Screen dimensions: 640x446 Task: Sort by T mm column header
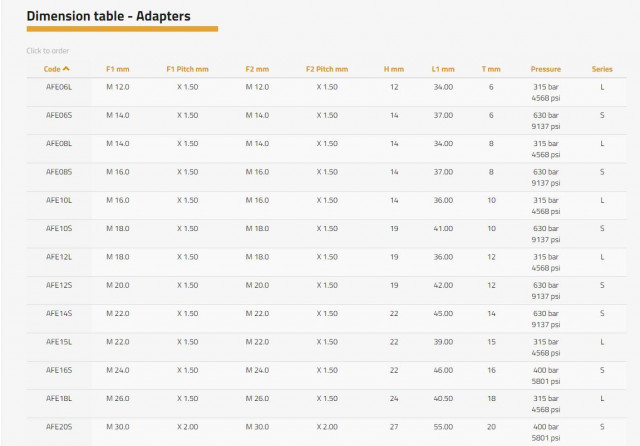pyautogui.click(x=491, y=69)
